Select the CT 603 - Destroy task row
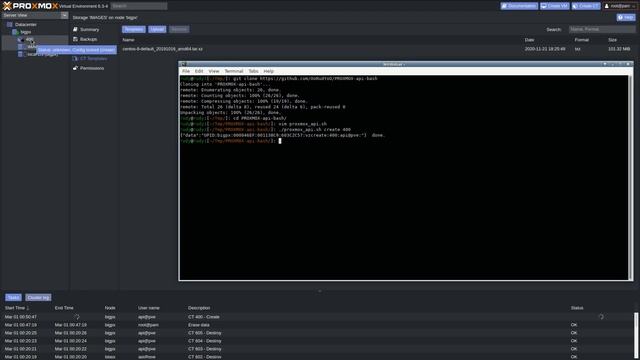Screen dimensions: 640x360 (318, 349)
